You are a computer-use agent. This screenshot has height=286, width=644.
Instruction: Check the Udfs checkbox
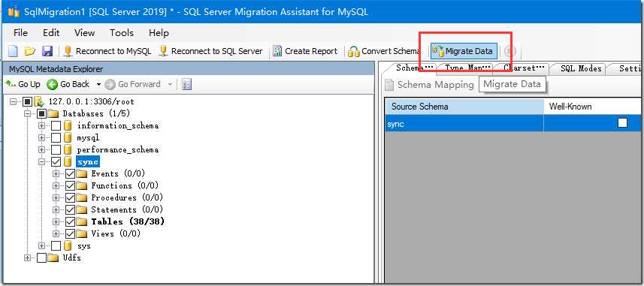tap(42, 258)
